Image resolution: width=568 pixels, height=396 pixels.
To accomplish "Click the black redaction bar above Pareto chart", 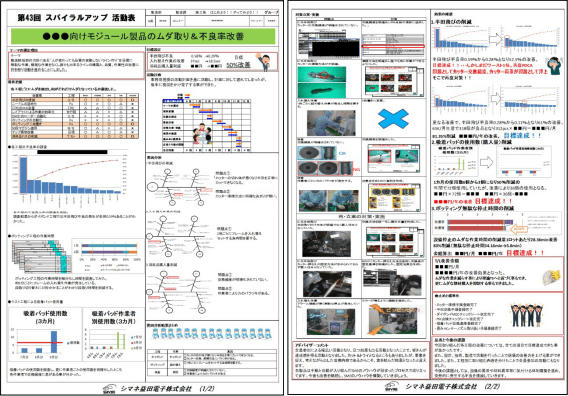I will click(72, 152).
